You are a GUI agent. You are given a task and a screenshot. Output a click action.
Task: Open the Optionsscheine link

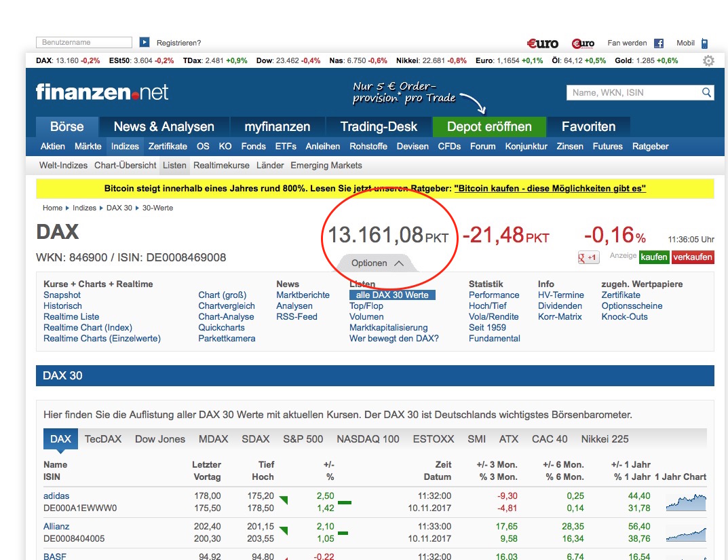632,305
